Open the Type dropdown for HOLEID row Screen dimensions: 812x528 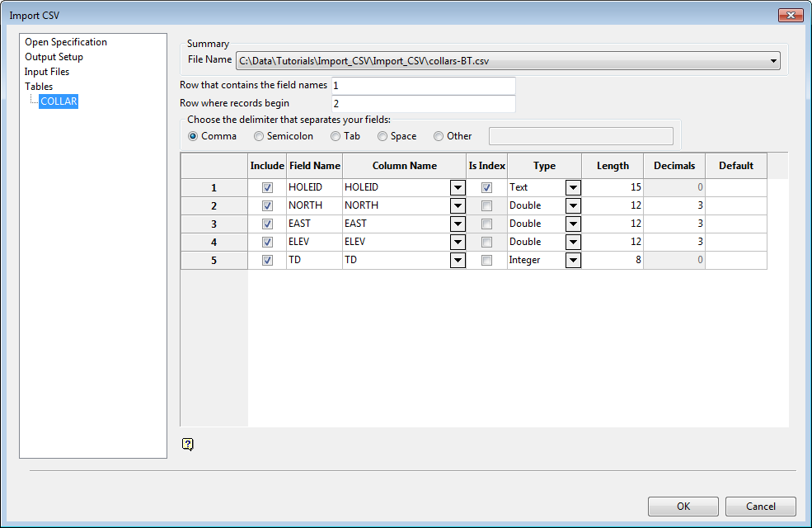(x=573, y=188)
